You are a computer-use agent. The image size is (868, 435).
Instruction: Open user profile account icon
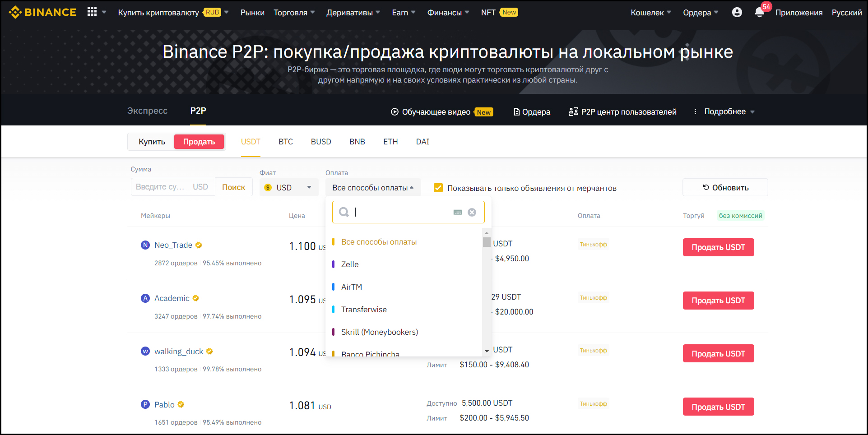pos(737,12)
